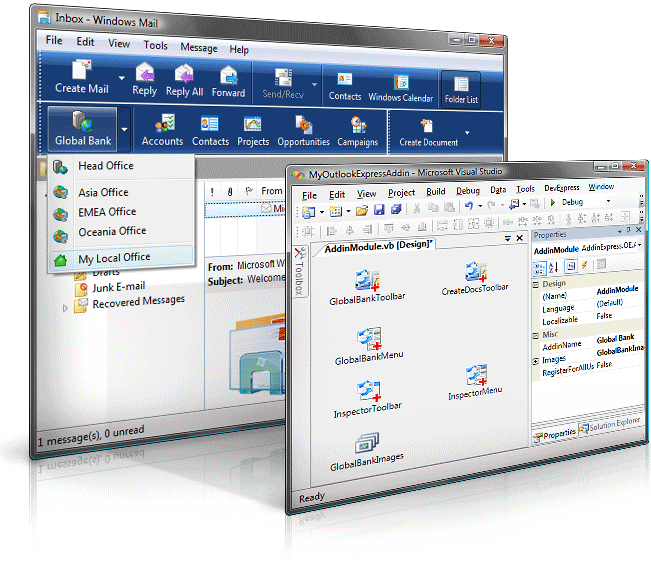Open the Global Bank dropdown arrow
Screen dimensions: 651x571
(x=125, y=130)
